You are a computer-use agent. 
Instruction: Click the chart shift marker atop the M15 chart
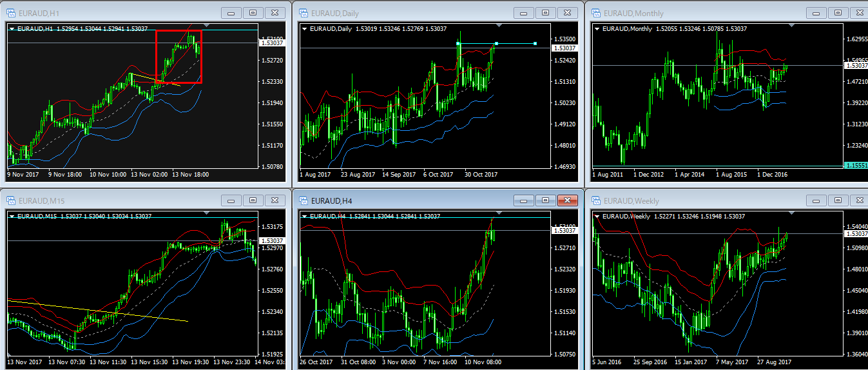pyautogui.click(x=206, y=213)
